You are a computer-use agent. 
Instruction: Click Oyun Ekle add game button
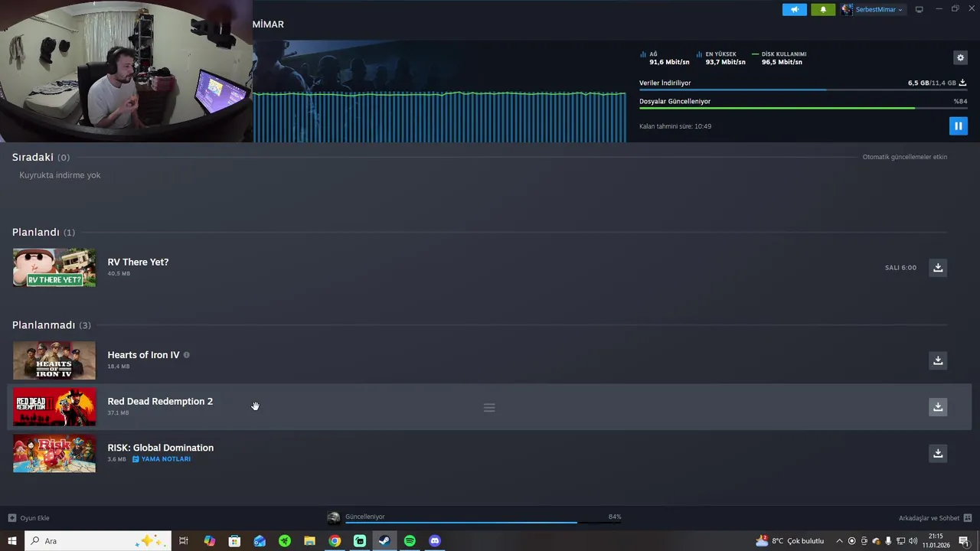(28, 518)
